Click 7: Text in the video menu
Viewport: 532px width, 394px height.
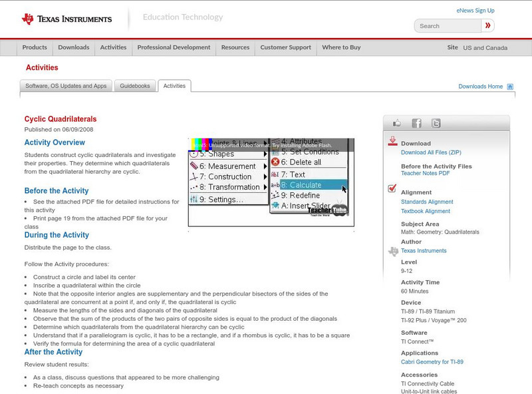click(293, 174)
